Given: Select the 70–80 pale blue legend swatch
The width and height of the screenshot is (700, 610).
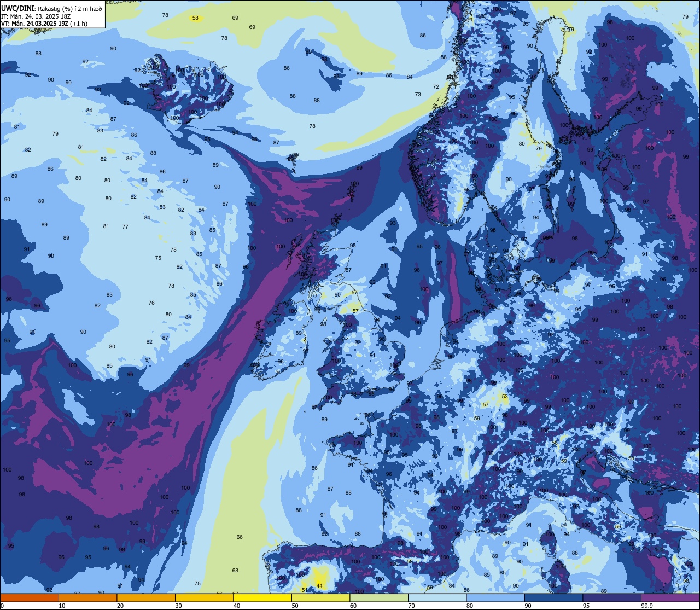Looking at the screenshot, I should [x=437, y=597].
